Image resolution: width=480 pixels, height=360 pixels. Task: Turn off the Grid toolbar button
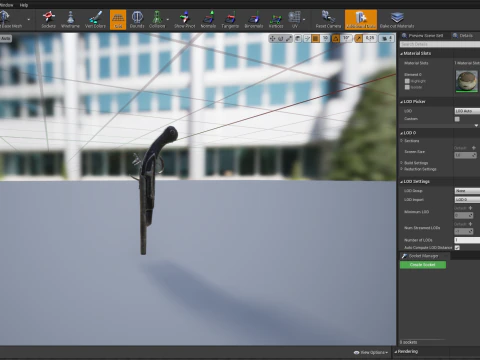[x=118, y=20]
